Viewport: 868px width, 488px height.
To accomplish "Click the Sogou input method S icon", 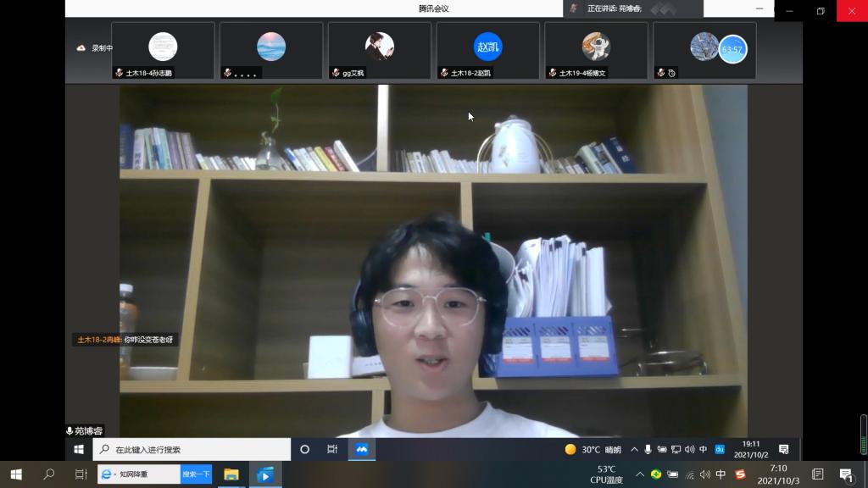I will pos(740,474).
